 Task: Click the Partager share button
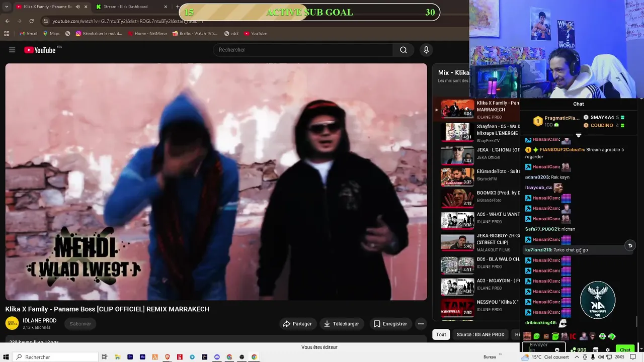[297, 324]
